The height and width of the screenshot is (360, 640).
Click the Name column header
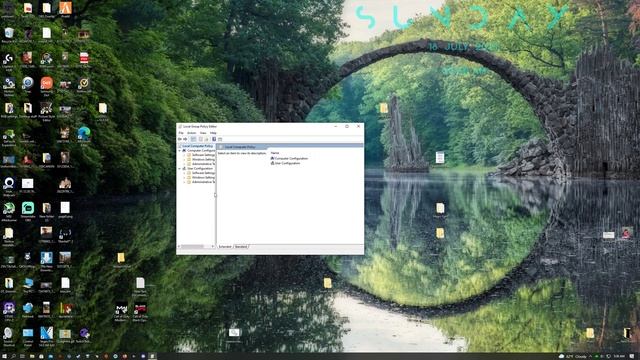pyautogui.click(x=275, y=153)
